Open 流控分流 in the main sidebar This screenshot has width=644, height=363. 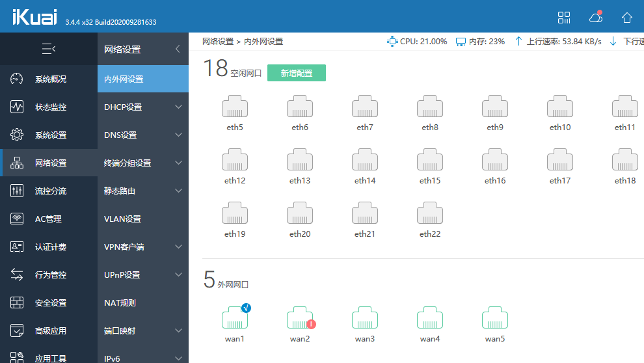coord(49,191)
